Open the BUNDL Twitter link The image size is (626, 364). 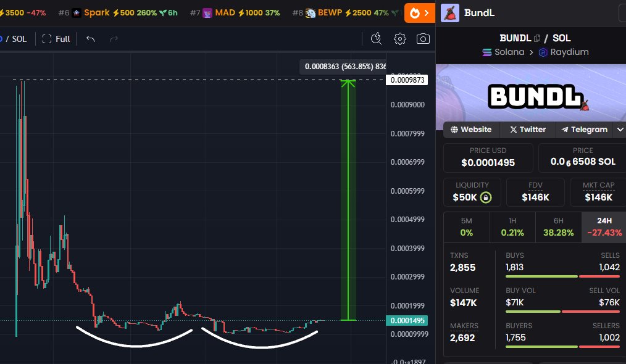(527, 130)
